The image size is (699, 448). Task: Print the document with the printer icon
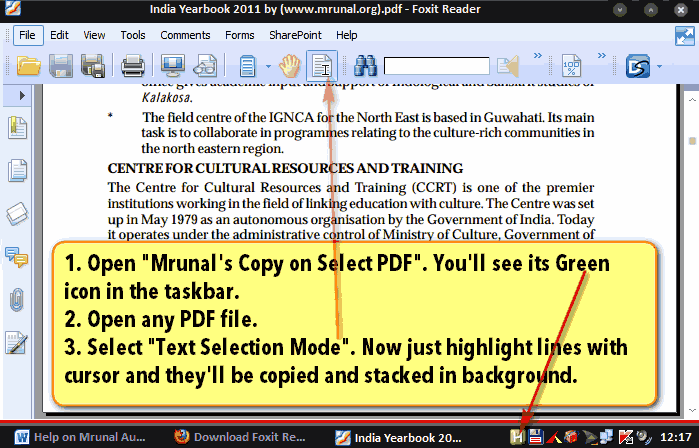(x=133, y=66)
